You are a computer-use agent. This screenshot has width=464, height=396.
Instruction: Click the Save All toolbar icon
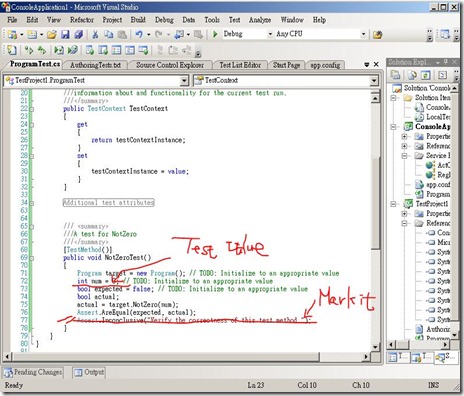point(78,34)
